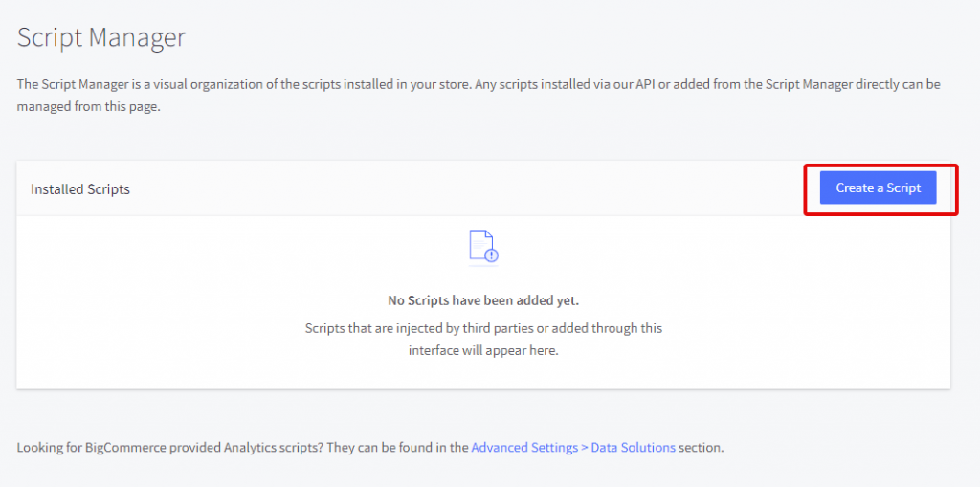Click the exclamation badge on document icon
980x487 pixels.
(x=492, y=255)
